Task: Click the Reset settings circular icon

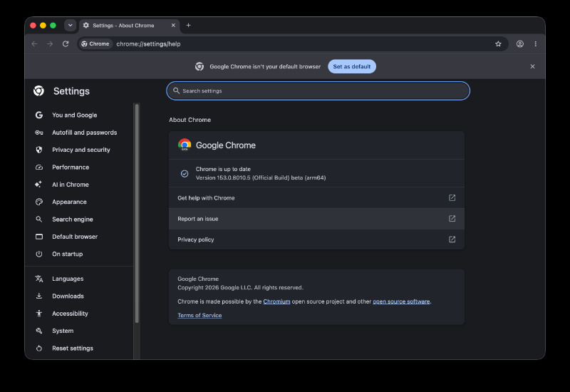Action: pyautogui.click(x=39, y=349)
